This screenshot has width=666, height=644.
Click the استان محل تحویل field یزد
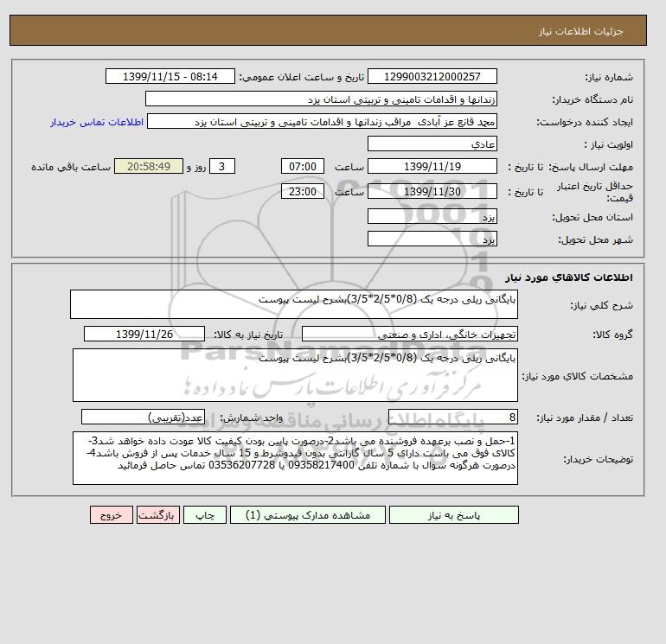tap(432, 216)
